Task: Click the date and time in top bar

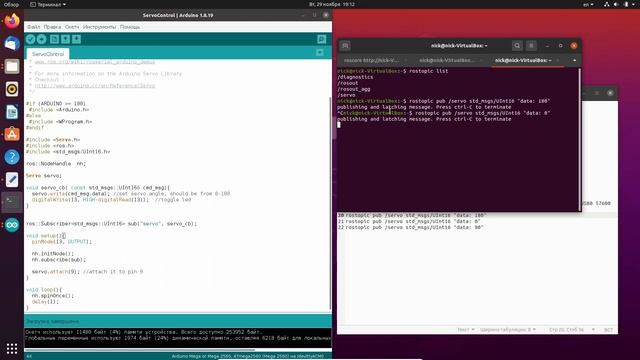Action: 331,4
